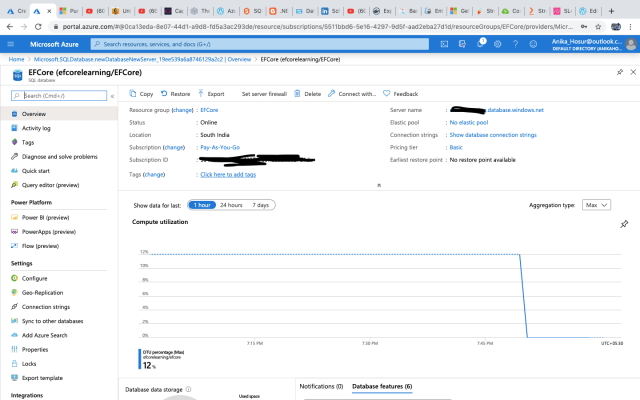The width and height of the screenshot is (640, 400).
Task: Select the 7 days time range
Action: coord(260,204)
